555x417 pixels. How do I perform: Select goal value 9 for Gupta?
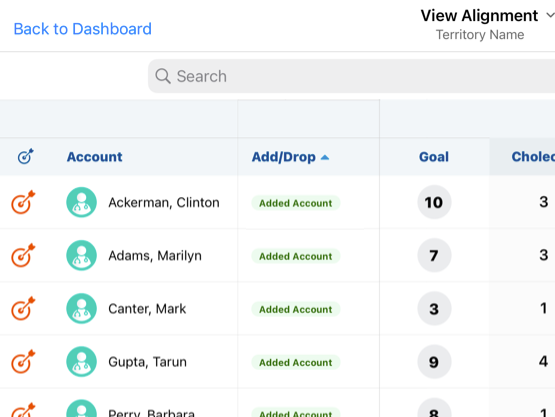(x=434, y=361)
